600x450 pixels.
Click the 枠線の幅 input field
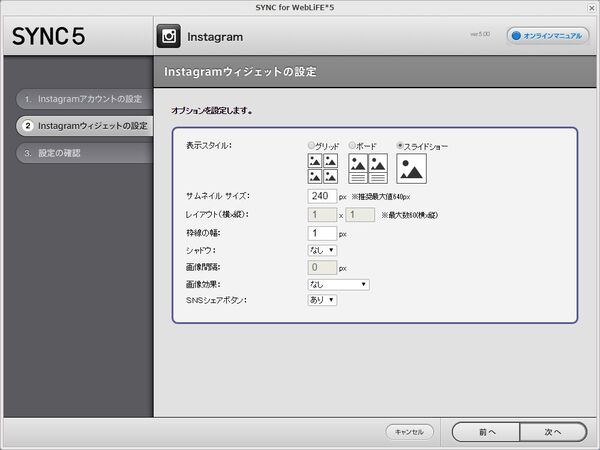click(322, 233)
